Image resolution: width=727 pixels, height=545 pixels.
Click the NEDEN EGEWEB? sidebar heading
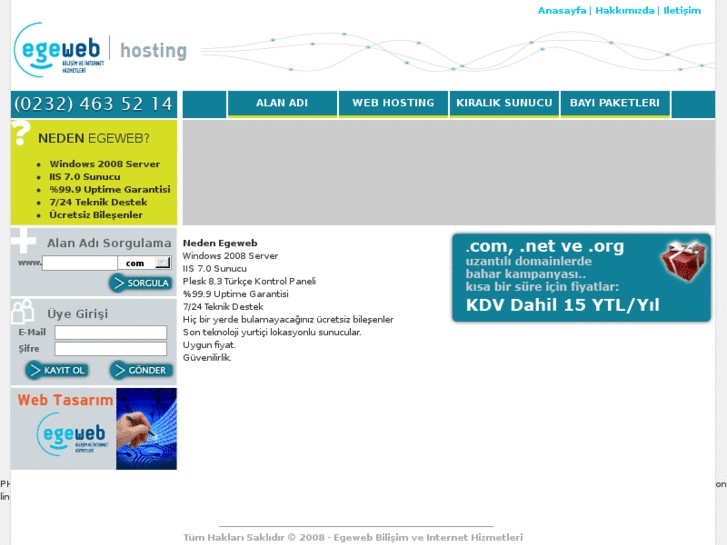[94, 138]
